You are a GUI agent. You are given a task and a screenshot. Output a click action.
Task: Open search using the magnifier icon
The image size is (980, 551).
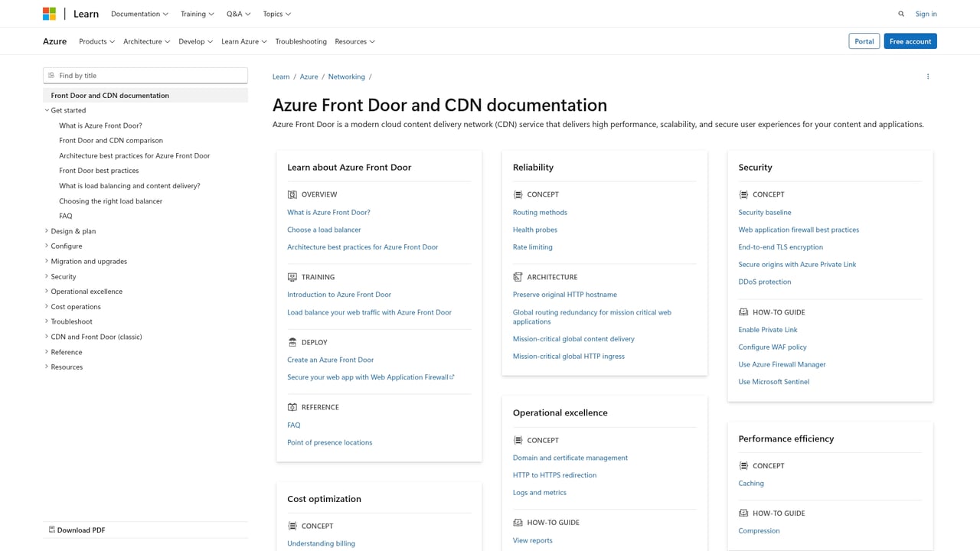click(901, 13)
